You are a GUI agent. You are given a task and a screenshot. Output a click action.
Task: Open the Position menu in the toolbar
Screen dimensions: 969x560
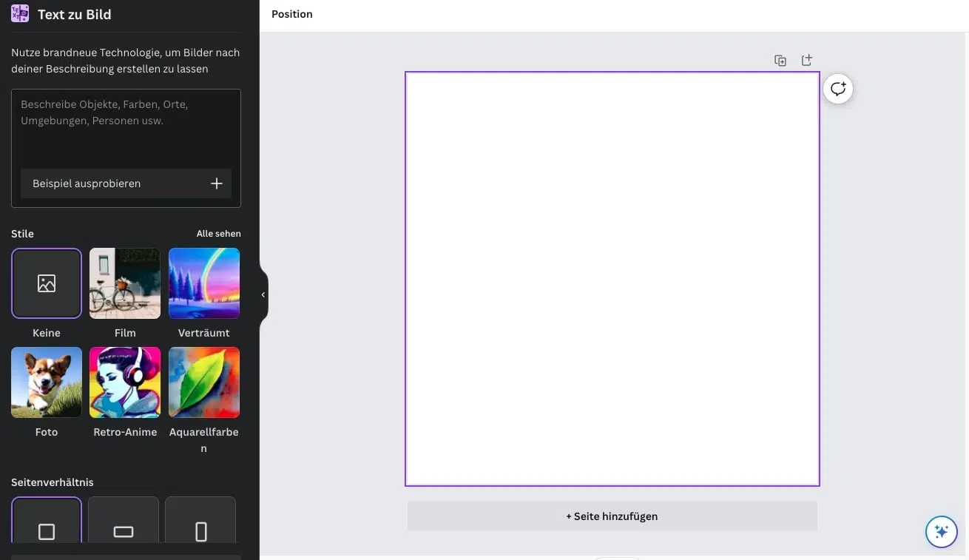[291, 13]
